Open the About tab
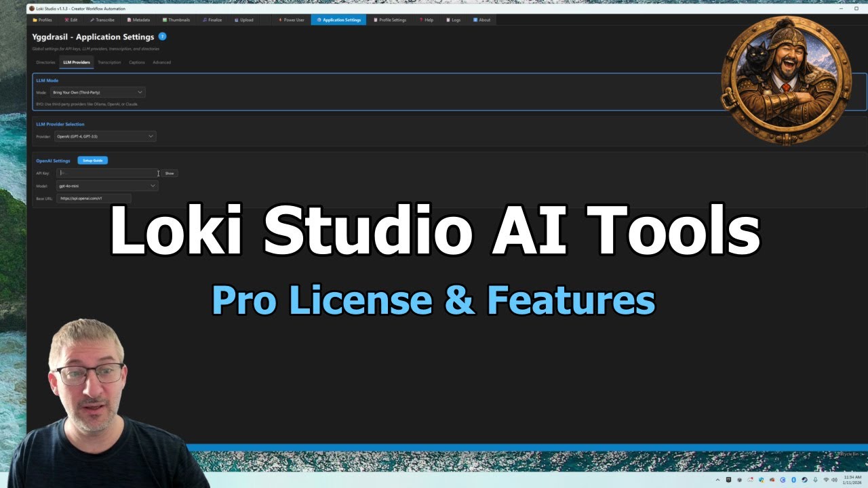 point(481,20)
